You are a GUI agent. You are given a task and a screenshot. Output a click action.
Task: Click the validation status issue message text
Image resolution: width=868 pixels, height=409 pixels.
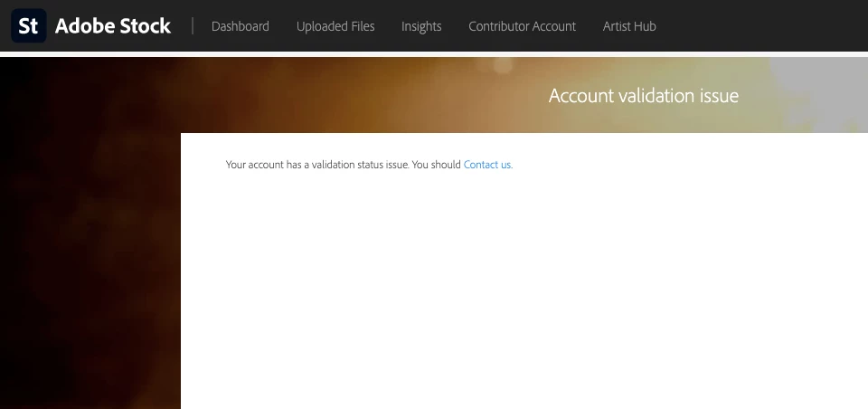pyautogui.click(x=344, y=165)
